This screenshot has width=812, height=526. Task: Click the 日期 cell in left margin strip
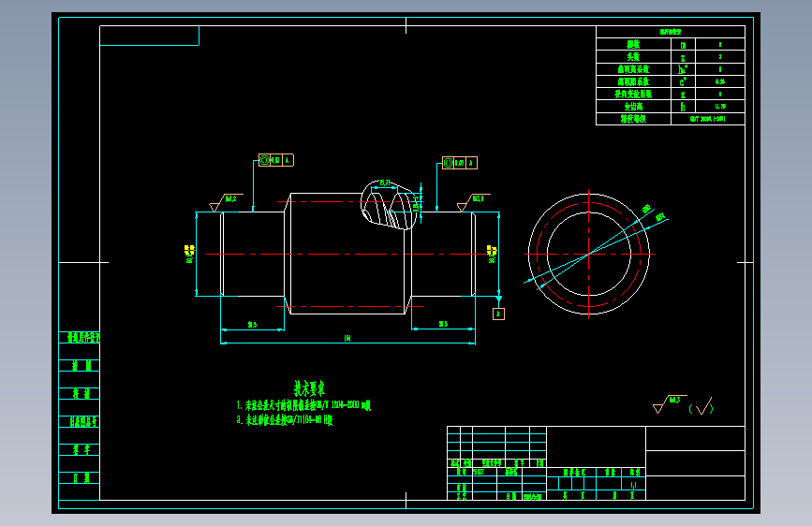(x=80, y=478)
